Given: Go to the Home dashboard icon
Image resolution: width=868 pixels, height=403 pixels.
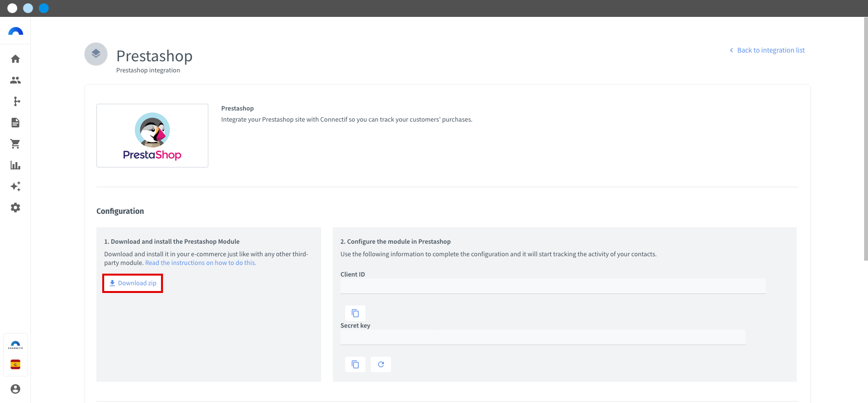Looking at the screenshot, I should (15, 59).
